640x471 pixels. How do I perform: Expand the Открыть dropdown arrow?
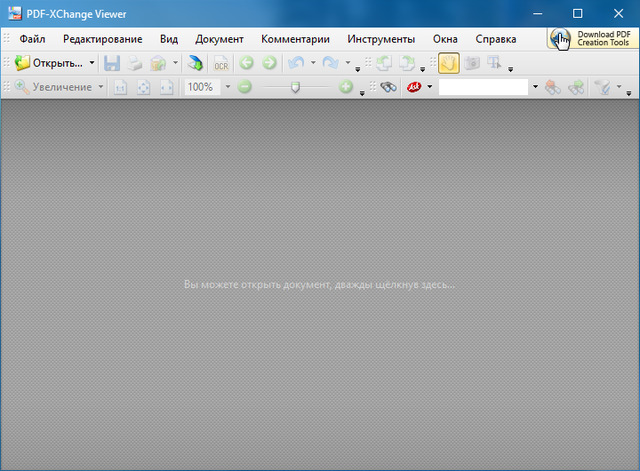point(92,63)
